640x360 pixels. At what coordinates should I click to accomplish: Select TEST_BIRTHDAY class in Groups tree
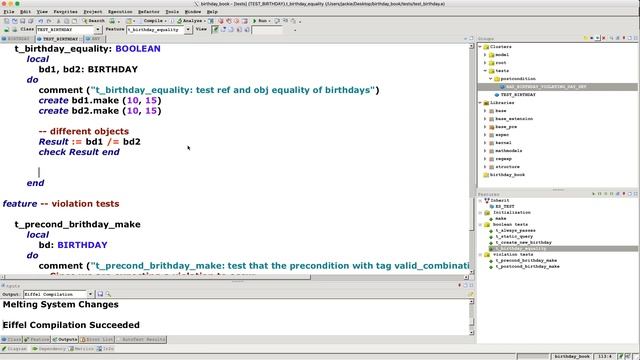[518, 95]
